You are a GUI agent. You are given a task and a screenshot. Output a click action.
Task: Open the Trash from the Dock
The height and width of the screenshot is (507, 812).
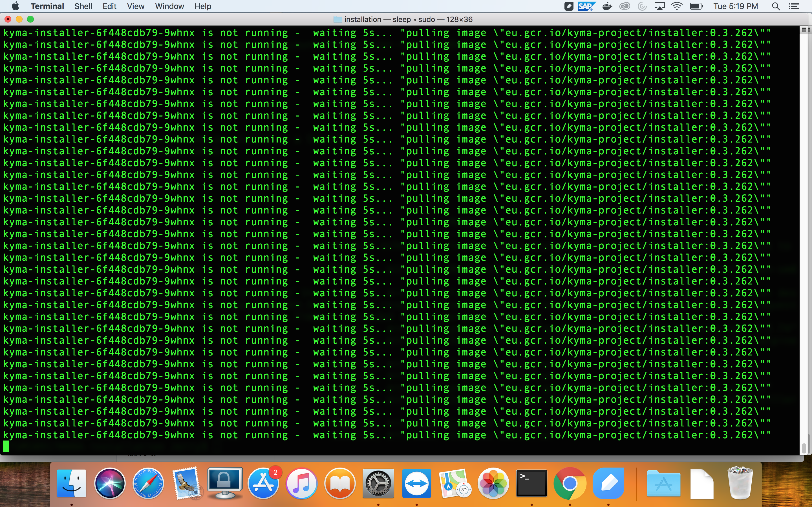pyautogui.click(x=741, y=484)
